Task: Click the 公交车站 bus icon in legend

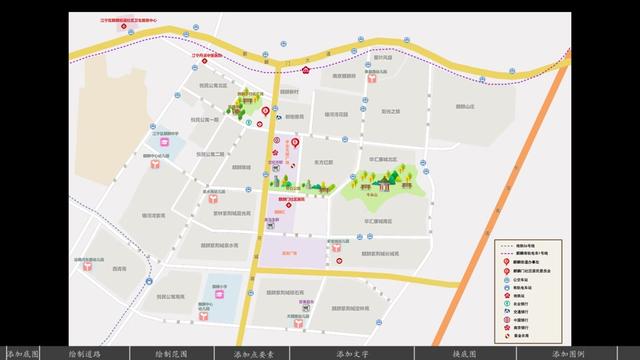Action: tap(507, 280)
